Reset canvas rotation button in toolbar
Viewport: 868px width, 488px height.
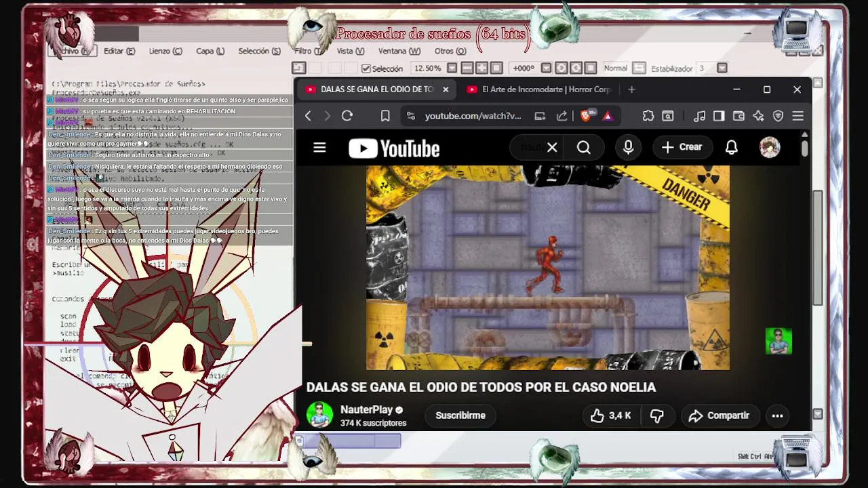pos(591,68)
